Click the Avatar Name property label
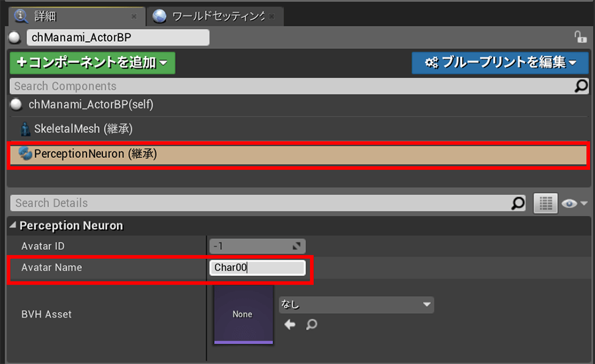Screen dimensions: 595x364 (x=52, y=268)
